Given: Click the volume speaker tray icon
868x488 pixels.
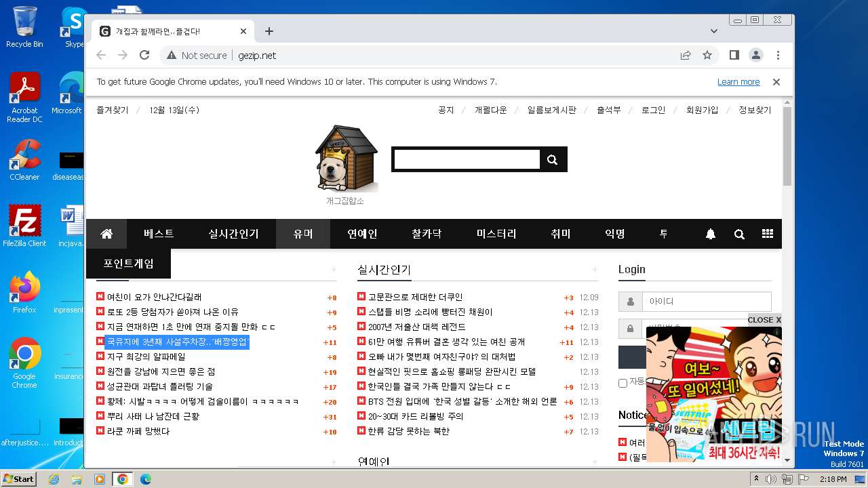Looking at the screenshot, I should click(770, 479).
